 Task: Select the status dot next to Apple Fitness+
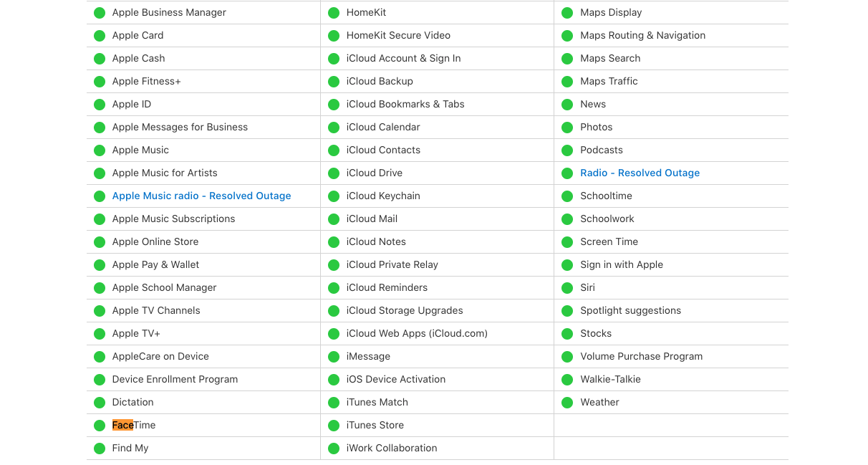(100, 82)
